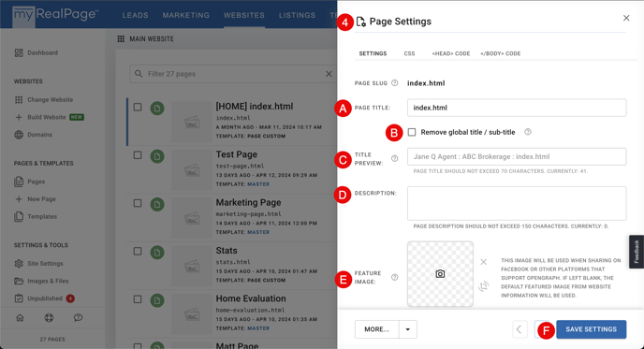644x349 pixels.
Task: Click the Home Evaluation page title
Action: (251, 298)
